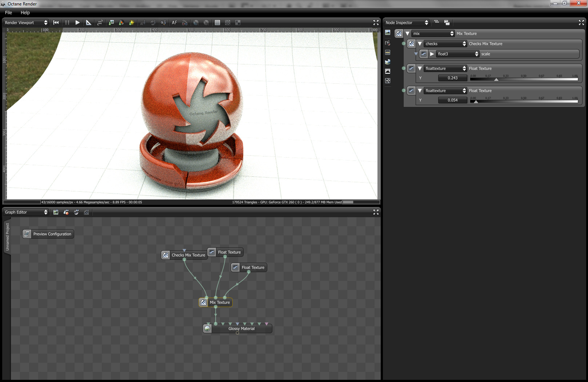Select the Preview Configuration node
This screenshot has width=588, height=382.
pyautogui.click(x=48, y=234)
